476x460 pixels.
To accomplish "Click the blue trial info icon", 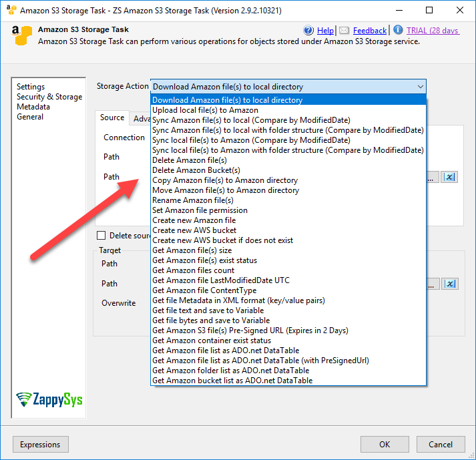I will coord(398,30).
